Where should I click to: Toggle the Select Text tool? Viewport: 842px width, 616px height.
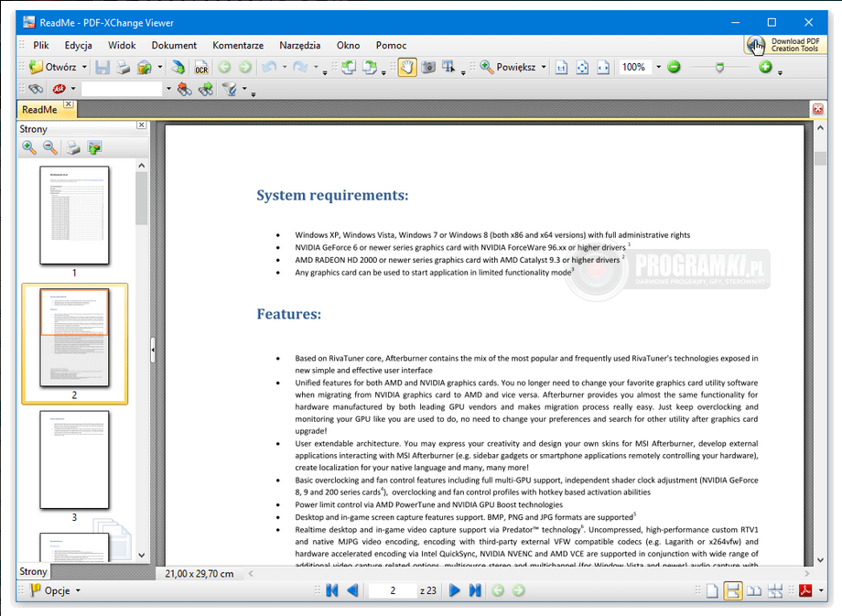coord(448,67)
